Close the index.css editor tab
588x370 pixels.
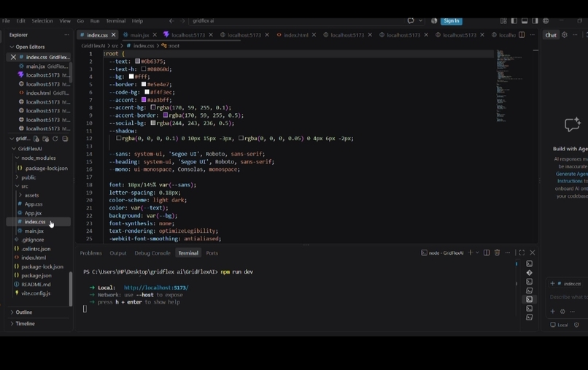coord(113,35)
